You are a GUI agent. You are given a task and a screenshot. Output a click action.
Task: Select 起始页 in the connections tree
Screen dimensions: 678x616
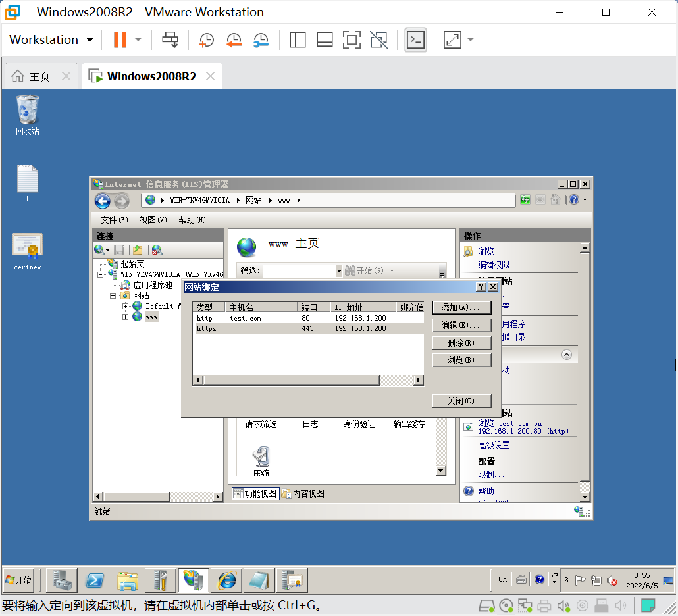point(132,264)
